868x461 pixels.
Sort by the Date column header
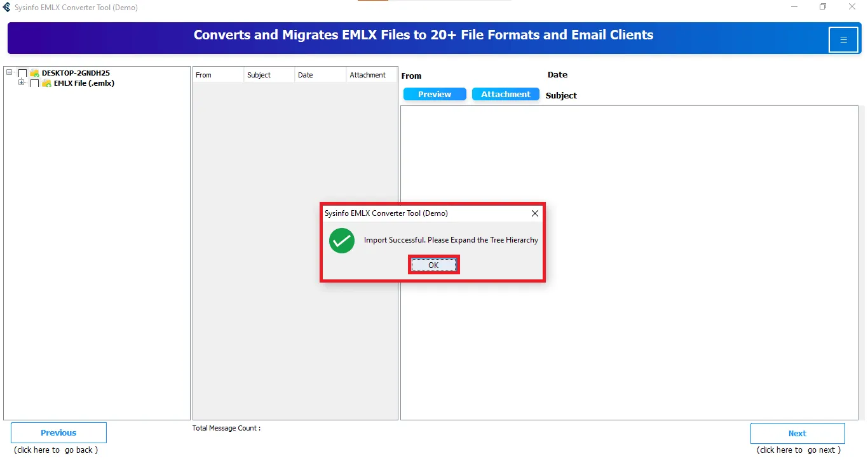coord(321,75)
